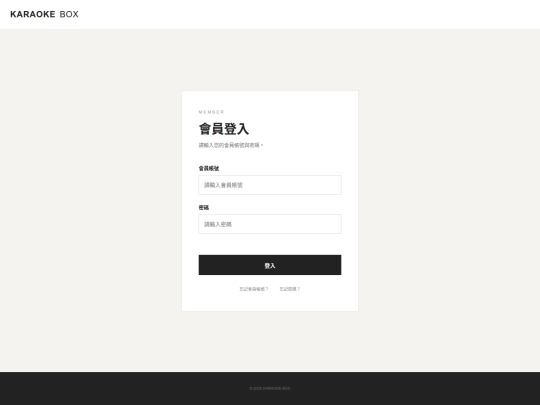
Task: Open the 忘記會員帳號？ forgot account link
Action: [x=254, y=289]
